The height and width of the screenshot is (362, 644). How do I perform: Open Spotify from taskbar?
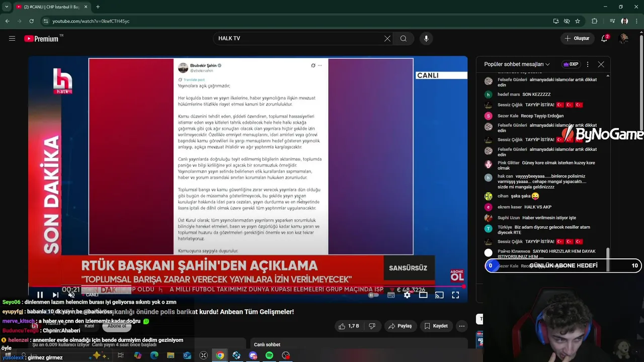(x=269, y=355)
